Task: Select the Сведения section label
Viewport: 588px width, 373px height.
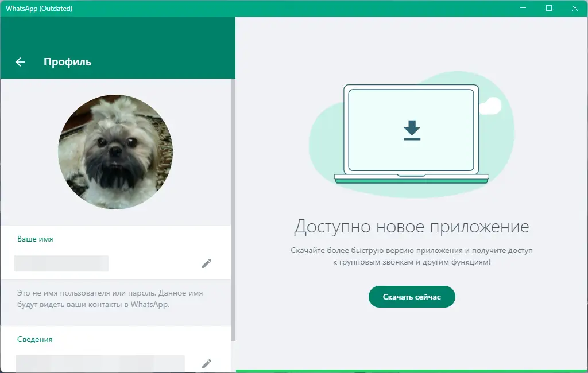Action: click(x=34, y=339)
